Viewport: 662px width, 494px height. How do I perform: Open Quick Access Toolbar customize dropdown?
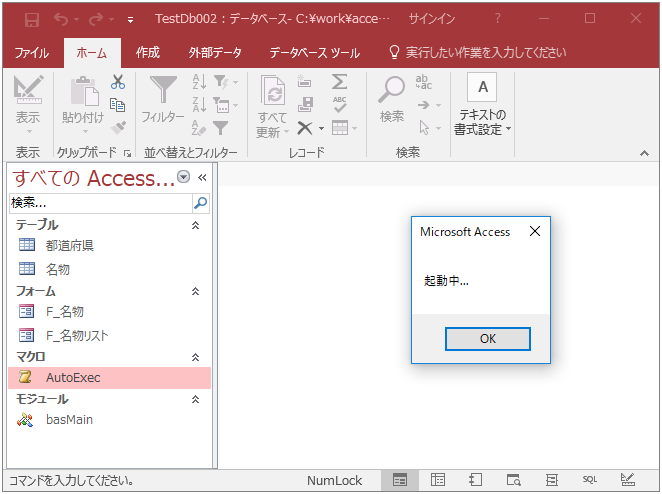pos(130,20)
